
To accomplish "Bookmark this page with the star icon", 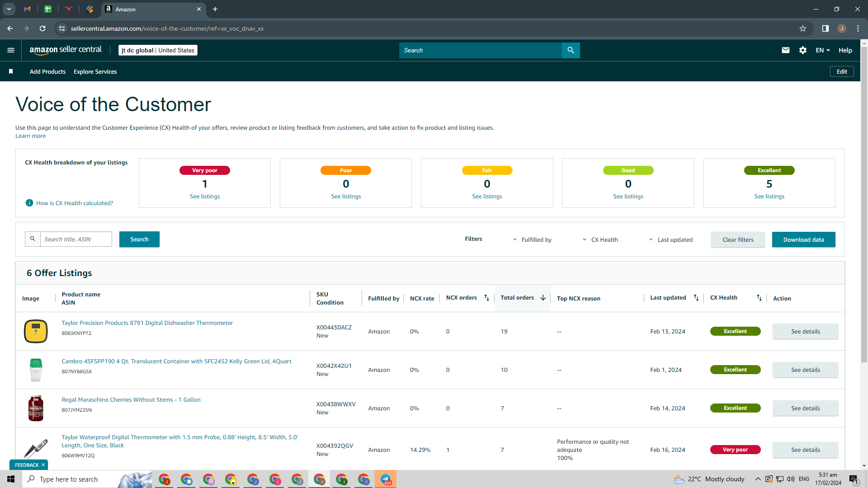I will pyautogui.click(x=803, y=28).
